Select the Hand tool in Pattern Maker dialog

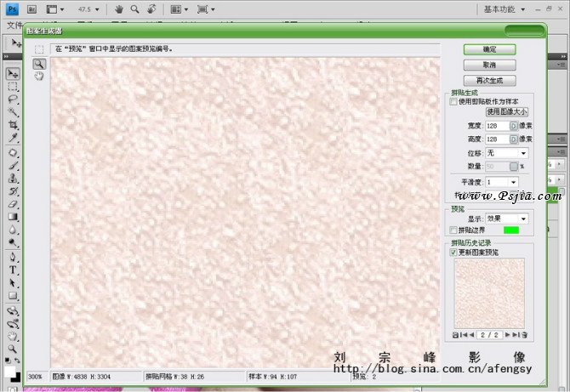coord(39,76)
